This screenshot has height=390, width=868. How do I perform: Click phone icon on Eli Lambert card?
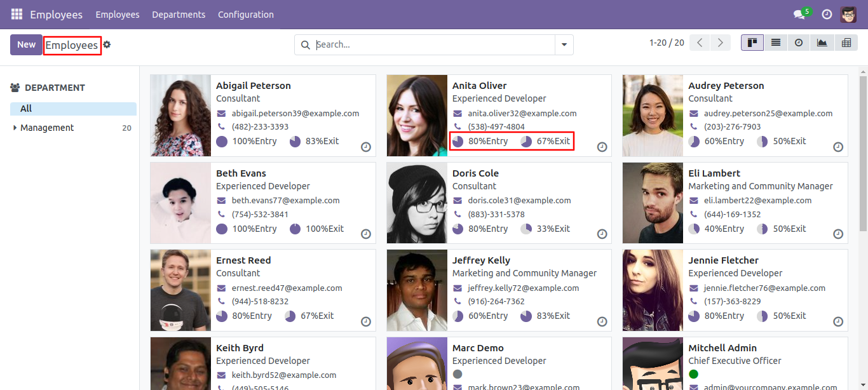[693, 214]
